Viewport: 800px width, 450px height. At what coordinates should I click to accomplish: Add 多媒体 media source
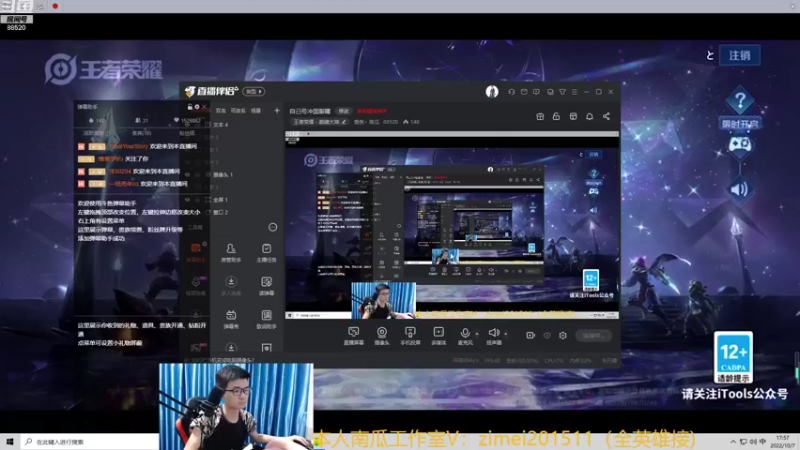coord(438,336)
